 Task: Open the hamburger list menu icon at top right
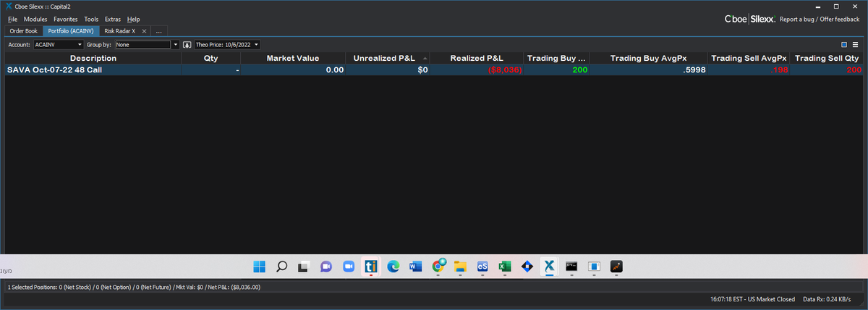855,45
